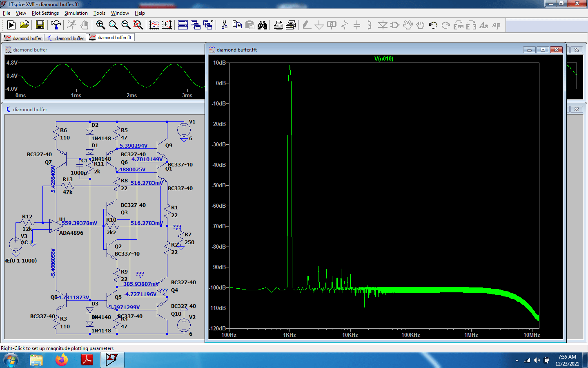588x368 pixels.
Task: Open the View menu
Action: click(x=21, y=13)
